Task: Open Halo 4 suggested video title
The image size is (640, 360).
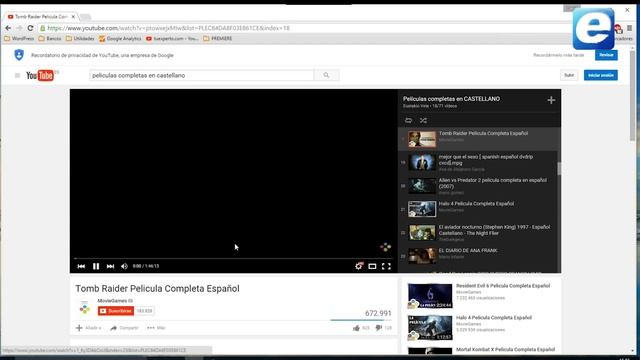Action: pyautogui.click(x=493, y=318)
